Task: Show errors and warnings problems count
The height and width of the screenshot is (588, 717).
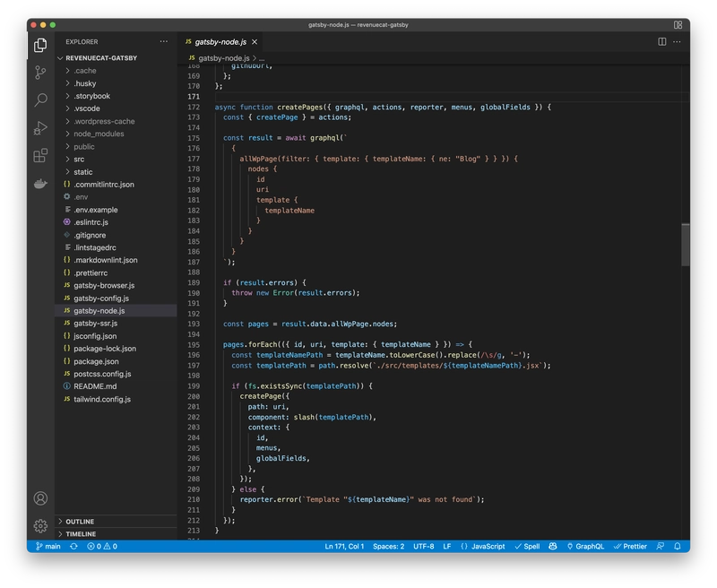Action: 102,547
